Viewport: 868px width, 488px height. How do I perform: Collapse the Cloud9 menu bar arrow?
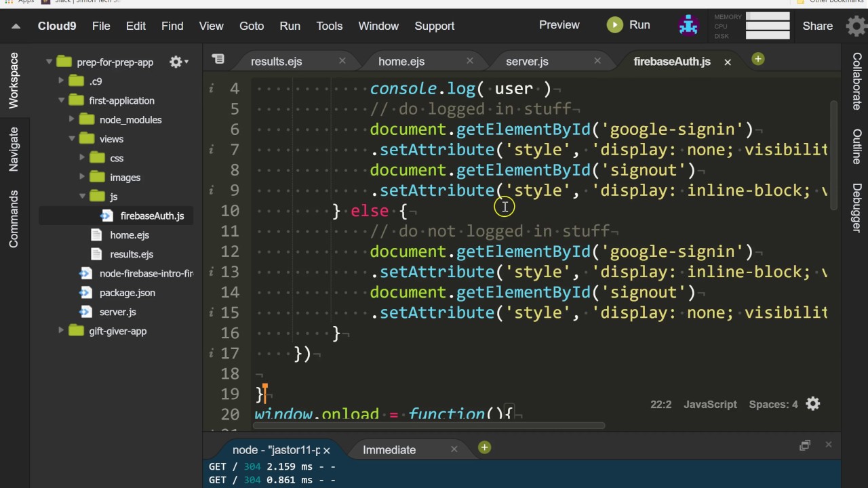(x=16, y=26)
